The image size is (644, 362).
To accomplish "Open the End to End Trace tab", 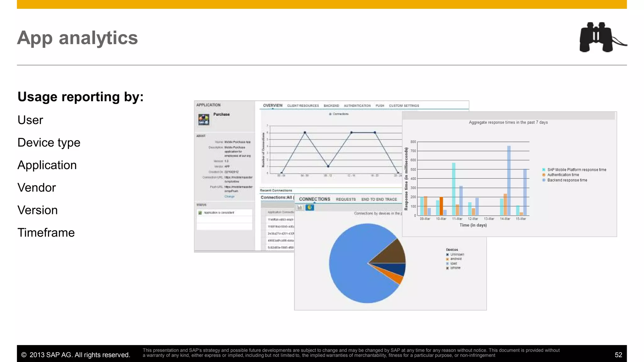I will 379,199.
